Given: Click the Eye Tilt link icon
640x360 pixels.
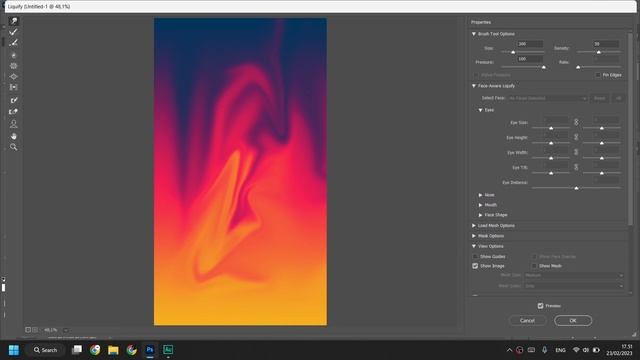Looking at the screenshot, I should (576, 167).
